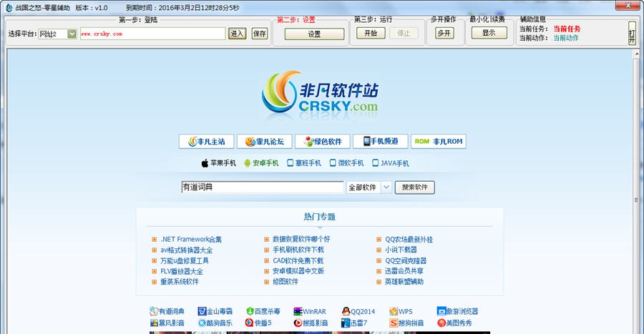Click the 显示 button

489,33
